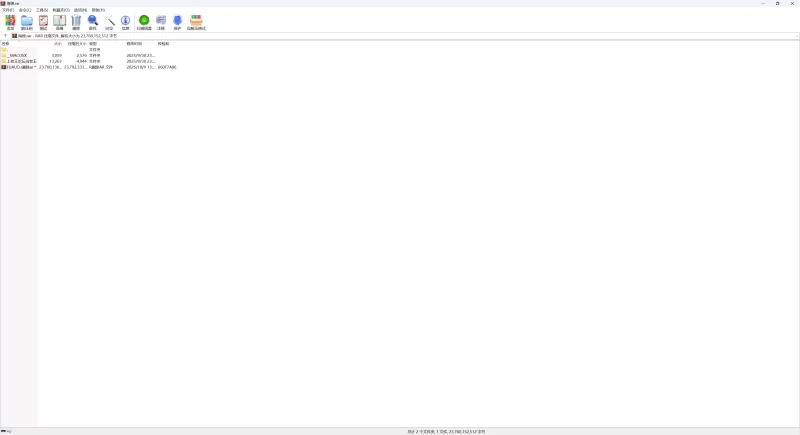The width and height of the screenshot is (800, 435).
Task: Select the __MACOSX folder entry
Action: click(x=18, y=55)
